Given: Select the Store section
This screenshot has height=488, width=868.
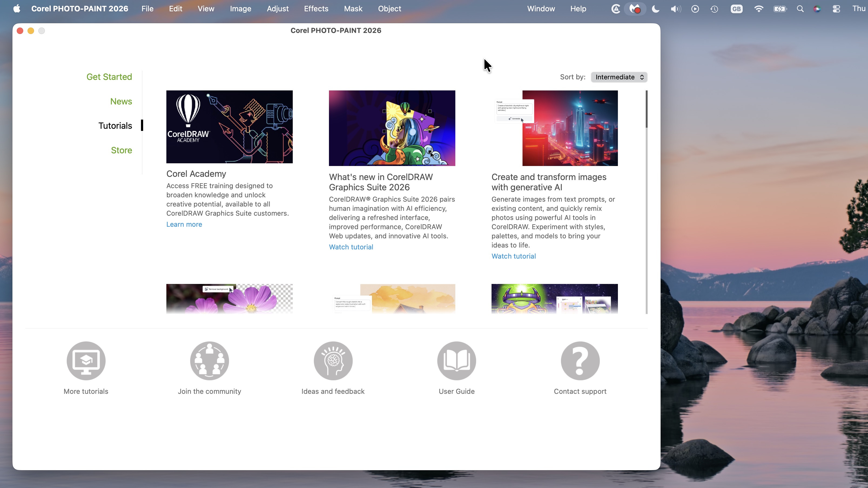Looking at the screenshot, I should 121,150.
